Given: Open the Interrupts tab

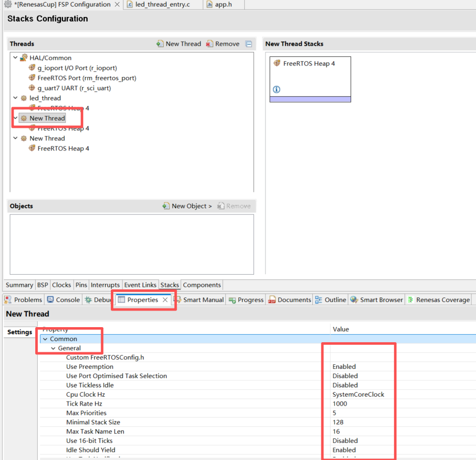Looking at the screenshot, I should [x=105, y=285].
